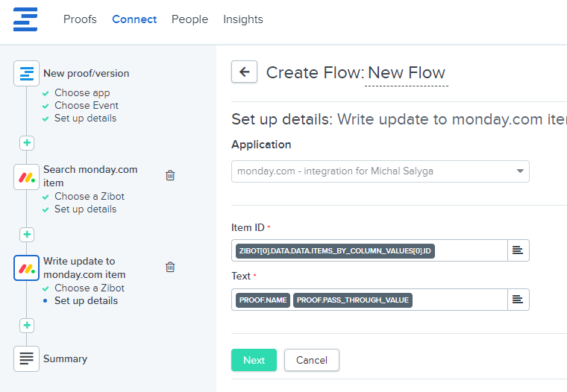Select the Summary step icon

coord(27,358)
